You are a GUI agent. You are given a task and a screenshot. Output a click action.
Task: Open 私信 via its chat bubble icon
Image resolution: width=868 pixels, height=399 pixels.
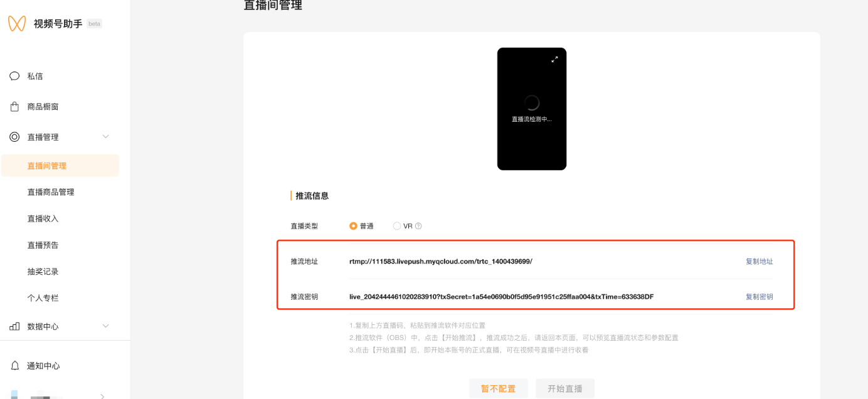point(14,76)
